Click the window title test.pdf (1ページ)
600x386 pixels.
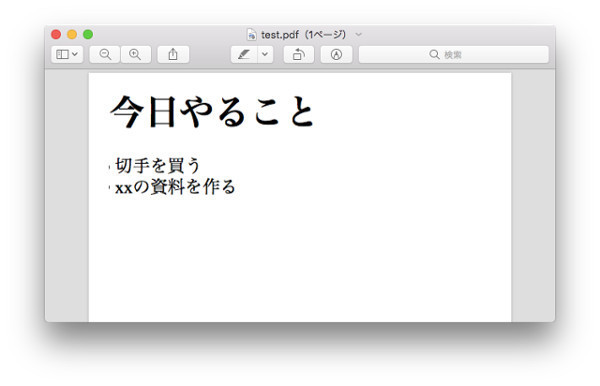pos(303,34)
